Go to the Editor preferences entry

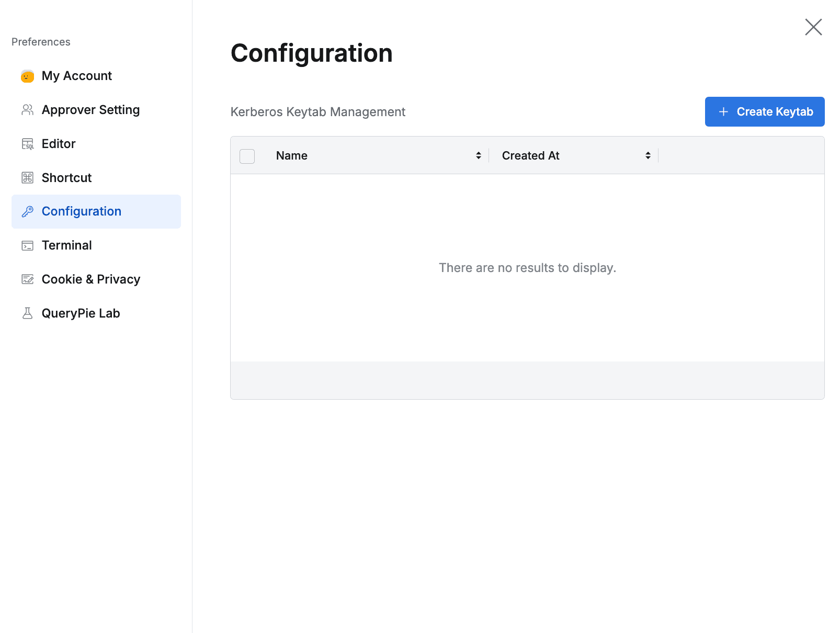coord(58,143)
